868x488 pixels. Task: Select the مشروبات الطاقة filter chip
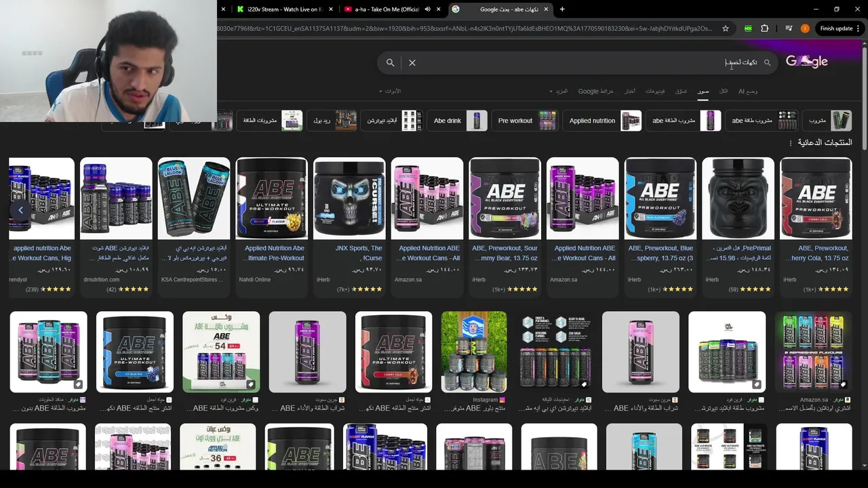[270, 121]
